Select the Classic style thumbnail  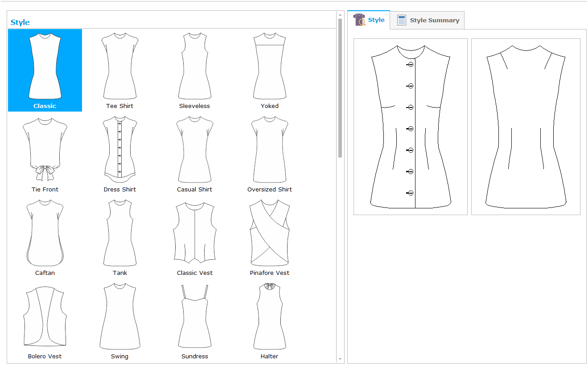point(45,70)
